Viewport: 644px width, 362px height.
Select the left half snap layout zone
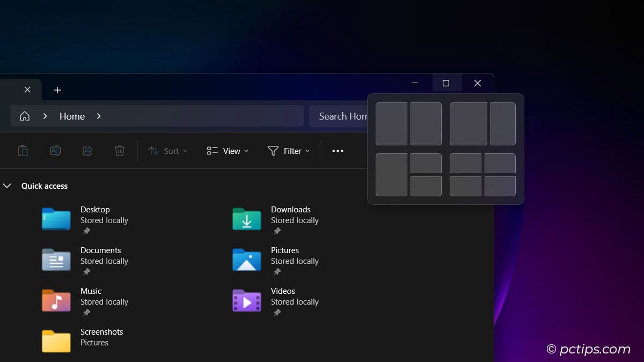391,124
